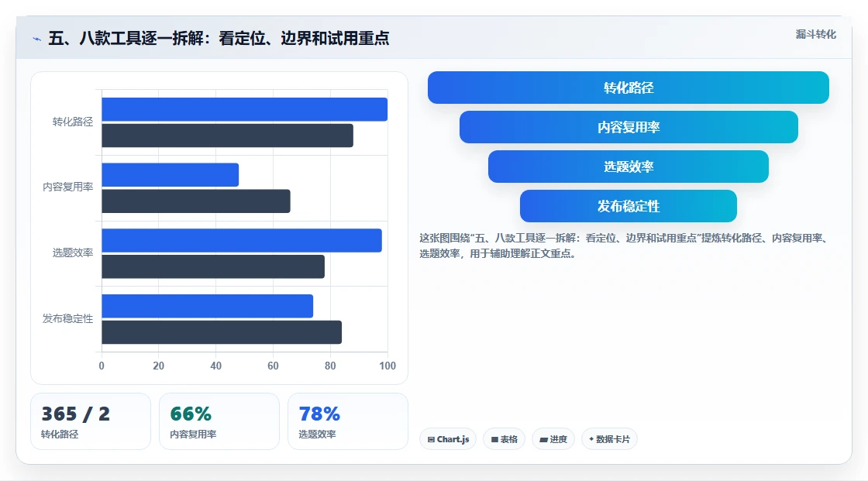Screen dimensions: 868x481
Task: Click the dark bar for 转化路径
Action: (x=228, y=136)
